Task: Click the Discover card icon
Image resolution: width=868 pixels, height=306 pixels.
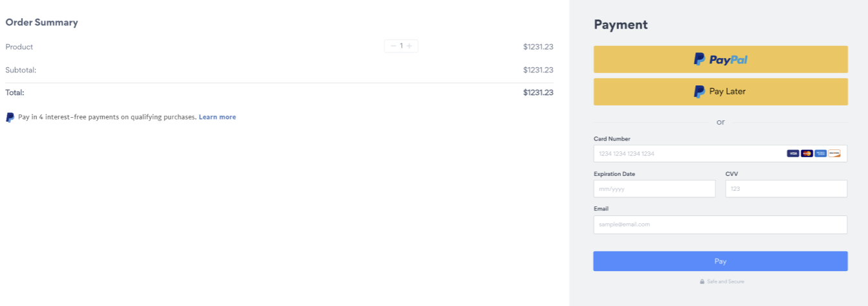Action: pyautogui.click(x=834, y=153)
